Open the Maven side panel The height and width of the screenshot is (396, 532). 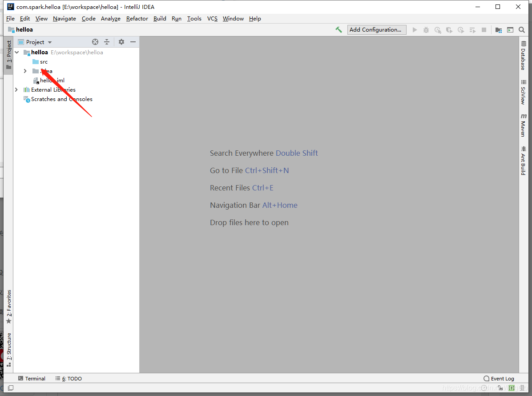tap(524, 125)
